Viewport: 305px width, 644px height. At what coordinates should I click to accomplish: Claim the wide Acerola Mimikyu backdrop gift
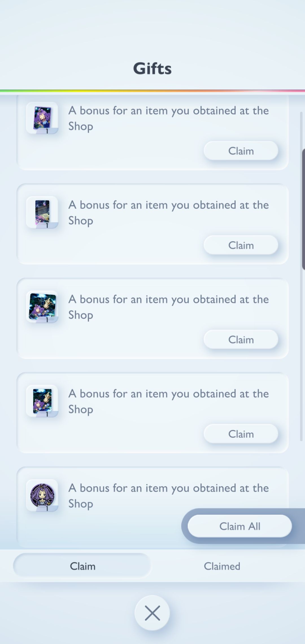click(x=241, y=340)
